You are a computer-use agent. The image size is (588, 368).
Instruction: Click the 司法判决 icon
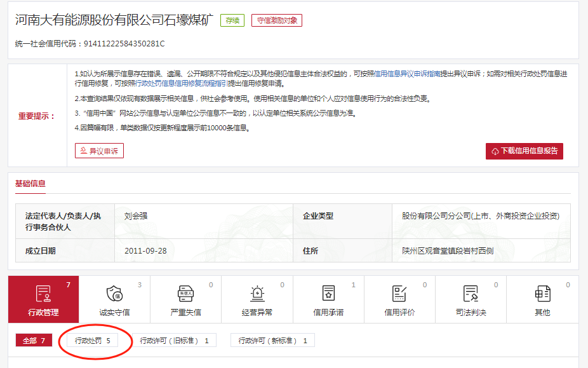(471, 294)
